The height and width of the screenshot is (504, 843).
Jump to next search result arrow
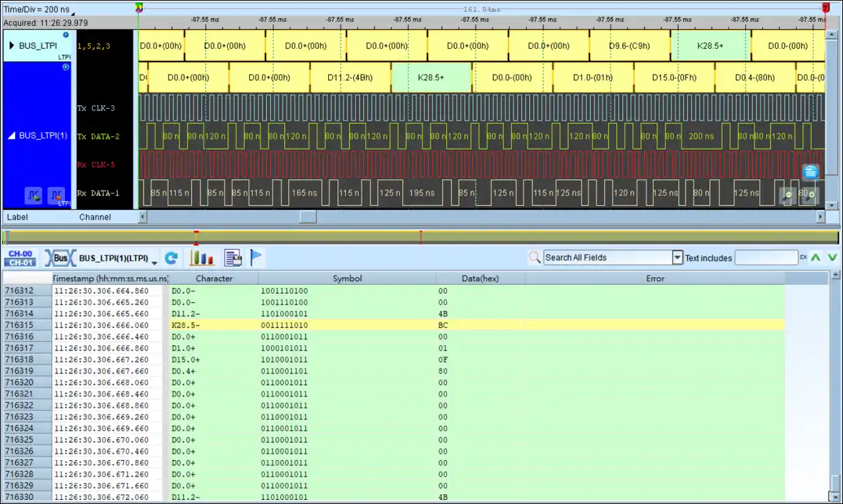[832, 258]
